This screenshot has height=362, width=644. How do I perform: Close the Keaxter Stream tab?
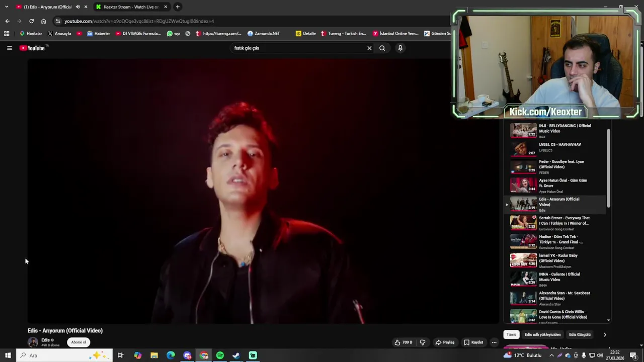(x=166, y=7)
